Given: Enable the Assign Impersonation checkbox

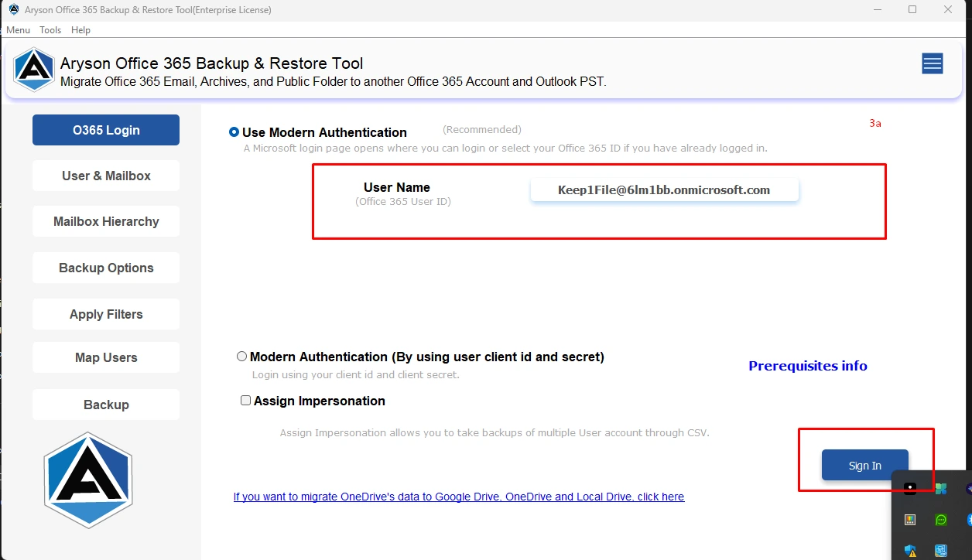Looking at the screenshot, I should [x=245, y=401].
